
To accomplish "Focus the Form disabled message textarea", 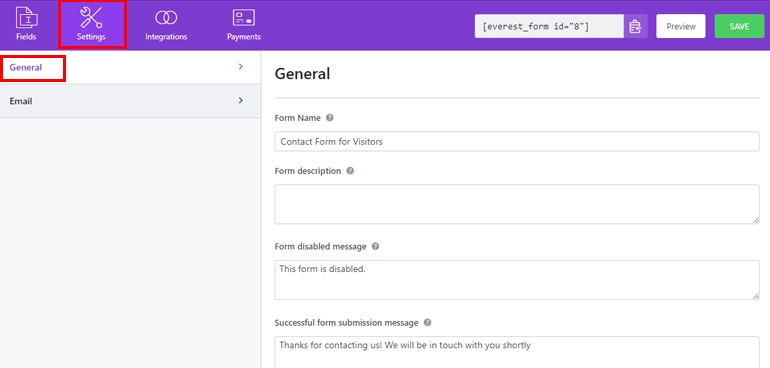I will click(x=517, y=280).
